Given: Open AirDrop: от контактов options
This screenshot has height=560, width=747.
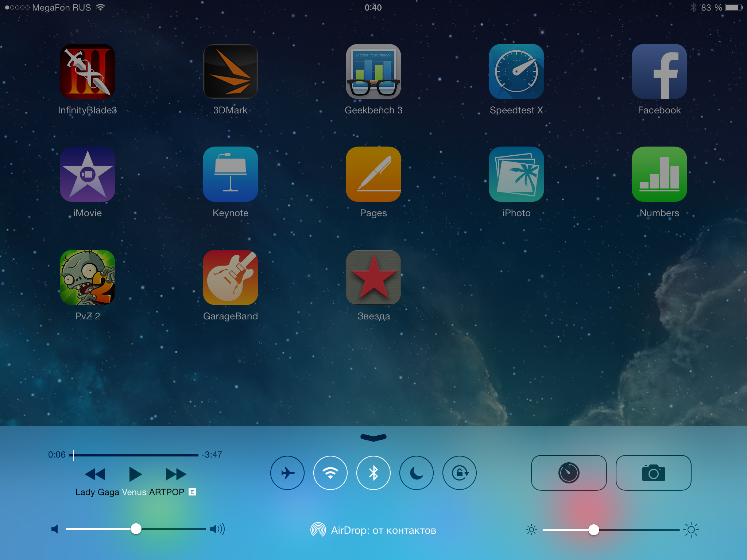Looking at the screenshot, I should (373, 530).
